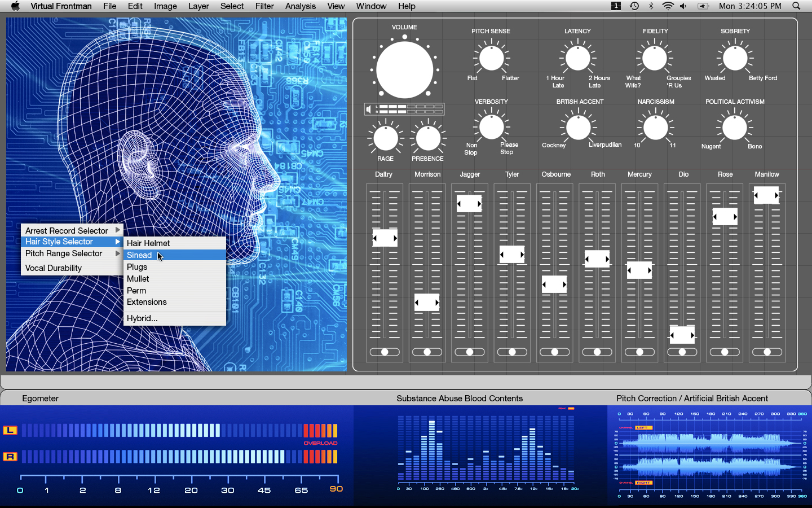
Task: Click the Rose fader handle
Action: 725,217
